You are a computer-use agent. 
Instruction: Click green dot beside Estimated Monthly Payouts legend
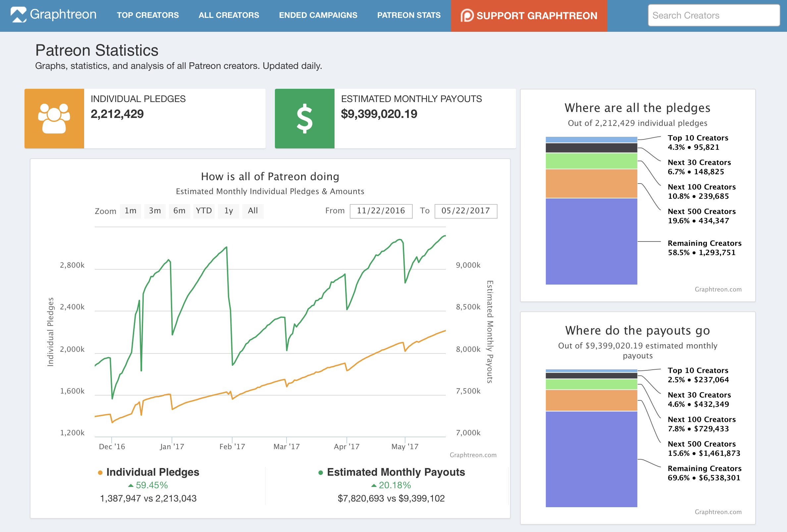tap(320, 472)
